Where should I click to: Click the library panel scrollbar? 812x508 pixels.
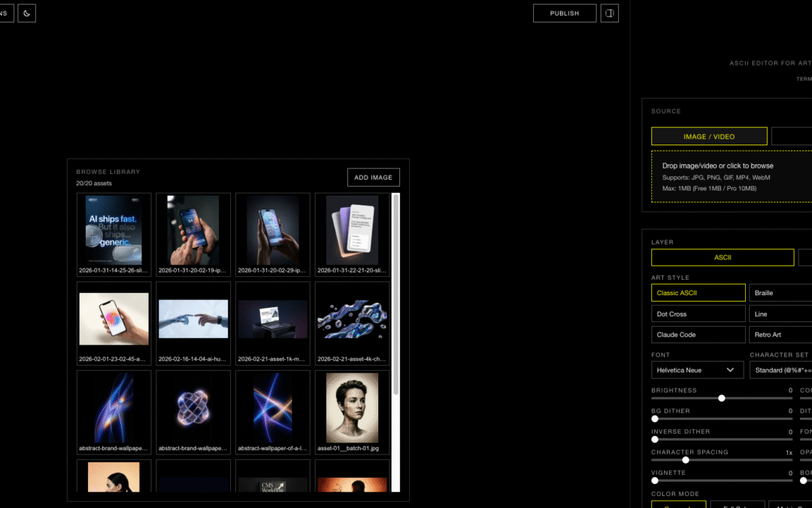click(x=395, y=294)
